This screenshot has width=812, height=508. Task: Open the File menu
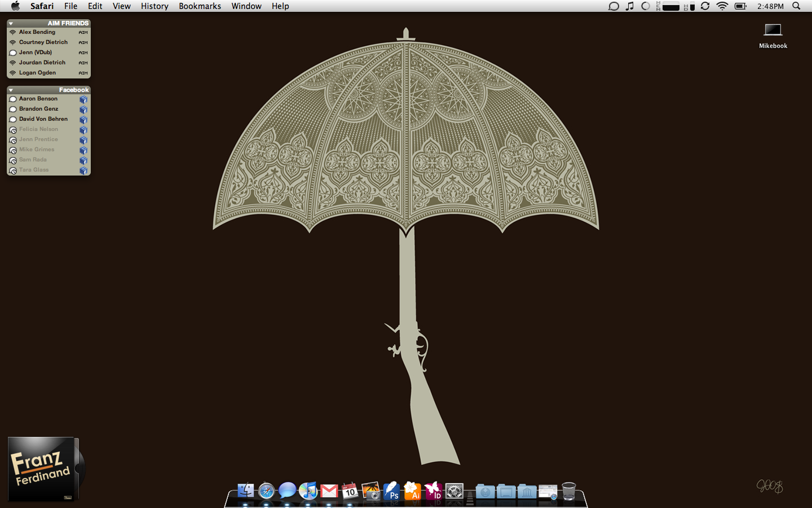pyautogui.click(x=71, y=6)
